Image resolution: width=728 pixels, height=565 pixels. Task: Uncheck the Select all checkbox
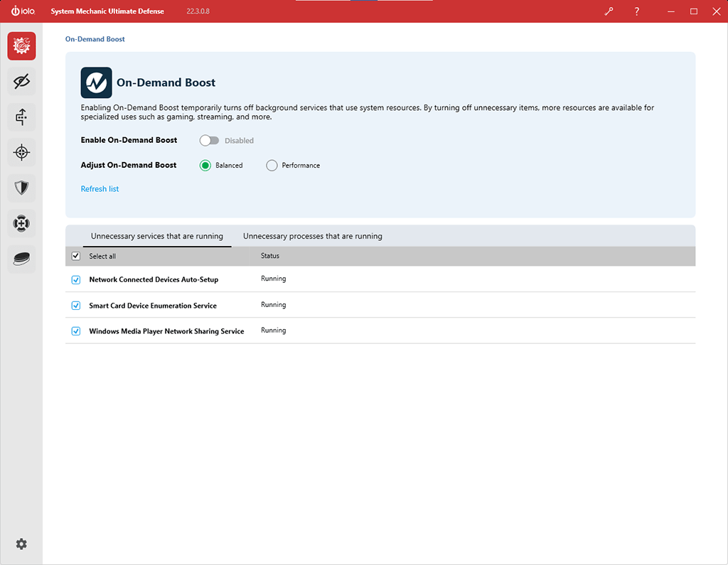click(x=76, y=257)
